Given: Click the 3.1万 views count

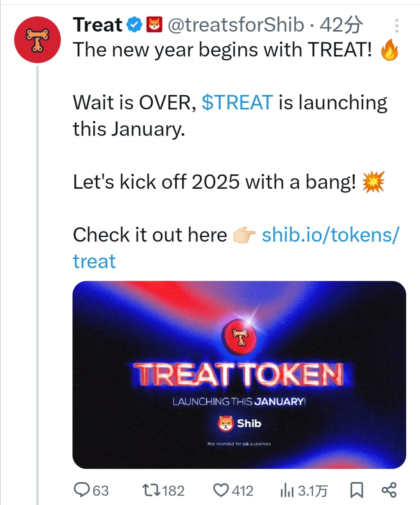Looking at the screenshot, I should [x=313, y=491].
